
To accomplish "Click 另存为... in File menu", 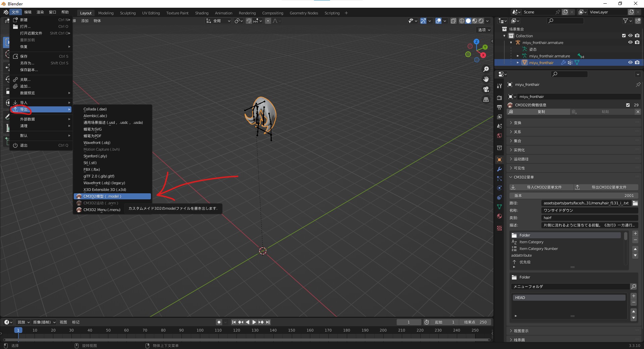I will click(41, 63).
